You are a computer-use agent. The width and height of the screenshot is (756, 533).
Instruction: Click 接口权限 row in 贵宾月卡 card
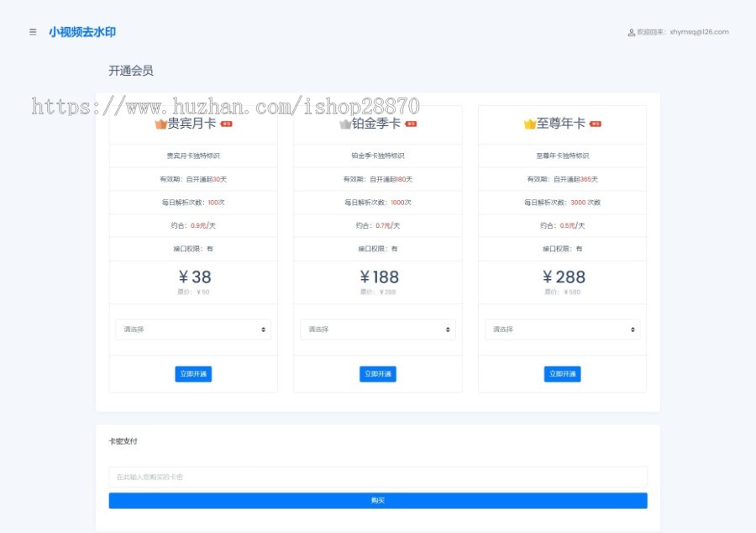point(193,249)
